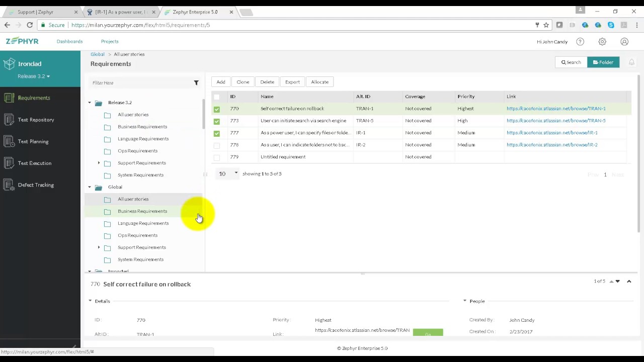
Task: Click the Test Execution sidebar icon
Action: click(9, 163)
